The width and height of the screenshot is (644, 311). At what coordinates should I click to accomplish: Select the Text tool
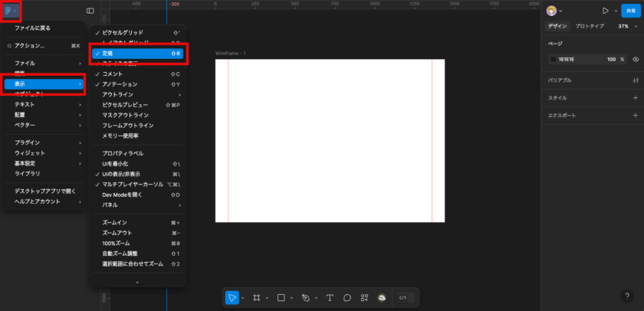tap(330, 297)
